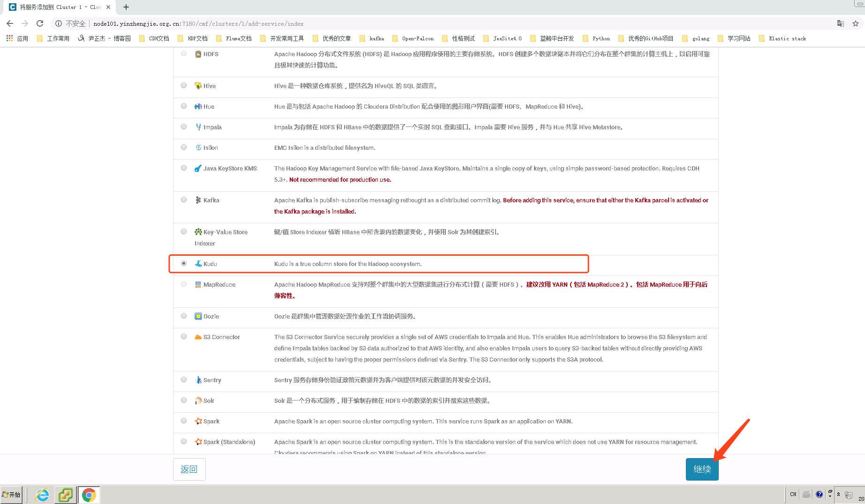Switch to the Cluster 1 browser tab

60,7
